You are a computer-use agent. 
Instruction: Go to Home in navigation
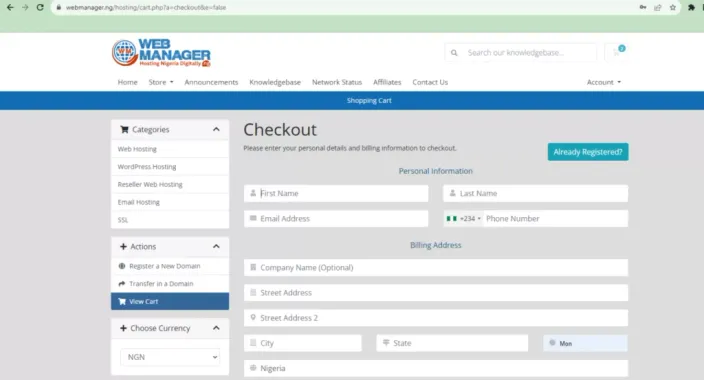tap(128, 82)
